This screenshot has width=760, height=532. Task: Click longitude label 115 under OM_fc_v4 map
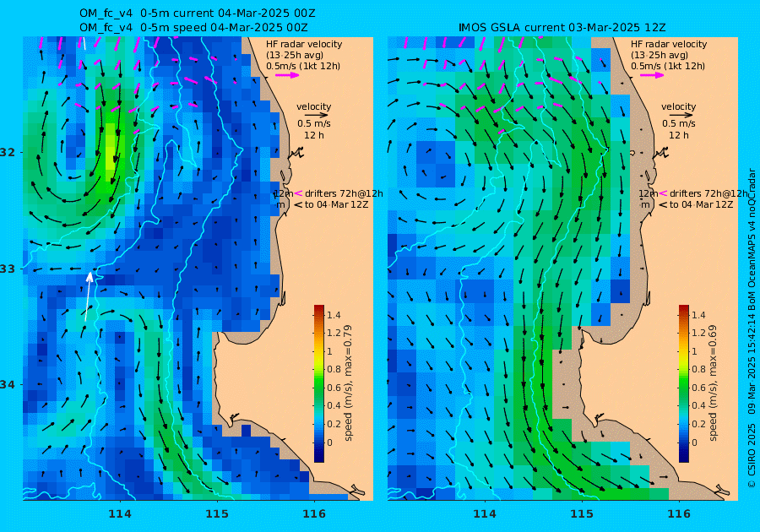[217, 514]
